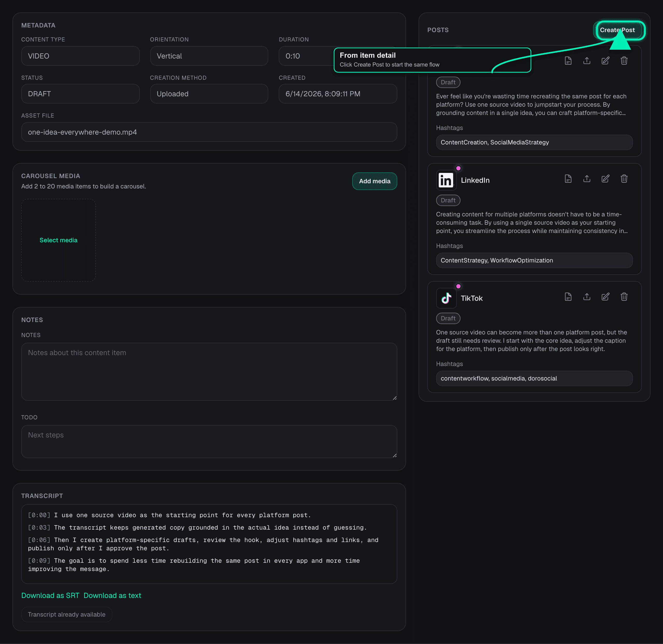This screenshot has height=644, width=663.
Task: Delete the LinkedIn post using the trash icon
Action: pos(624,179)
